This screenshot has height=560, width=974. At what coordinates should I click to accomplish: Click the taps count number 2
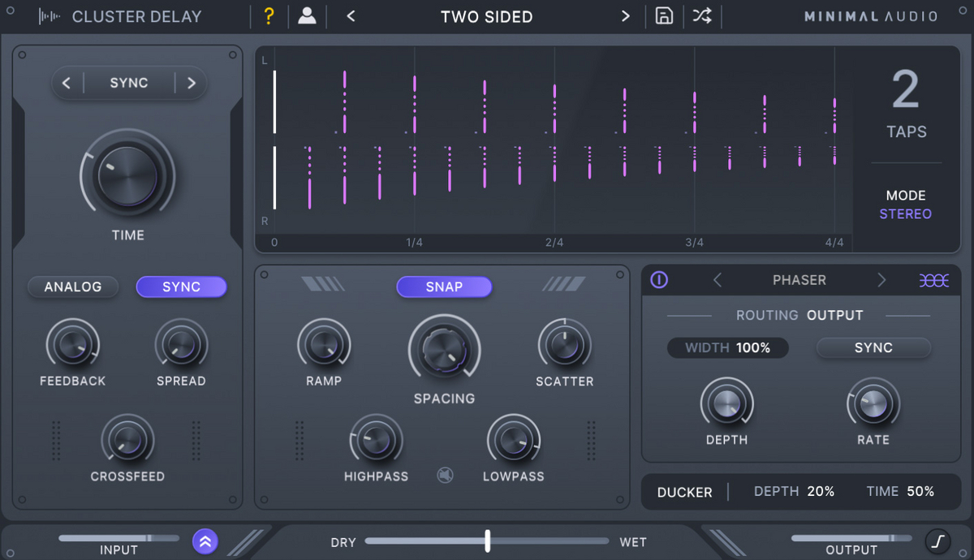click(906, 89)
